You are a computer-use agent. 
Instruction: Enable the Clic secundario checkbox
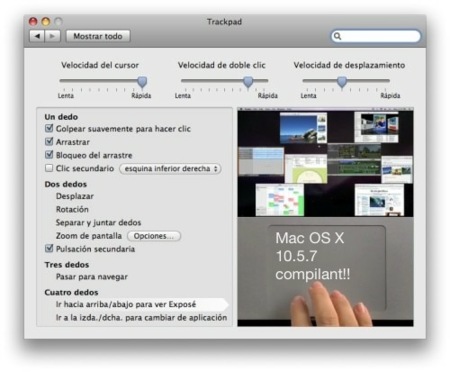click(x=49, y=168)
